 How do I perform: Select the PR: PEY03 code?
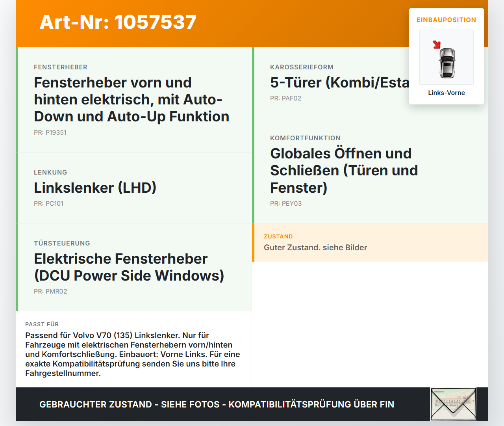click(x=286, y=203)
